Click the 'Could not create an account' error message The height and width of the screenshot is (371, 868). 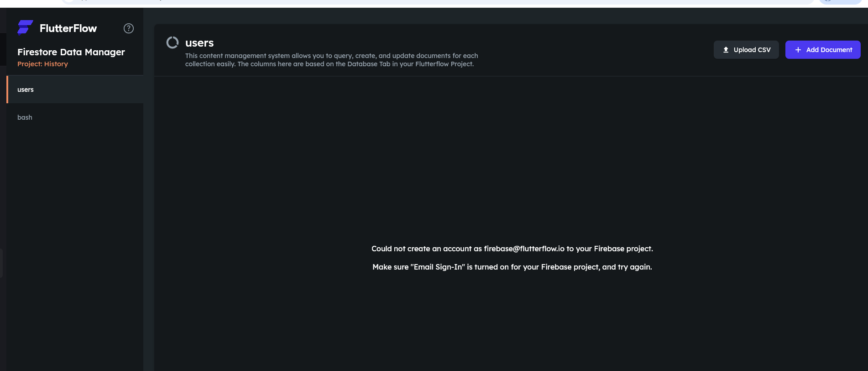512,249
